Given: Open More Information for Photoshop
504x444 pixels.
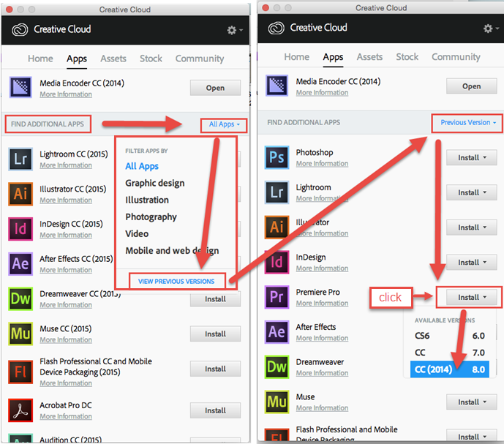Looking at the screenshot, I should coord(322,164).
